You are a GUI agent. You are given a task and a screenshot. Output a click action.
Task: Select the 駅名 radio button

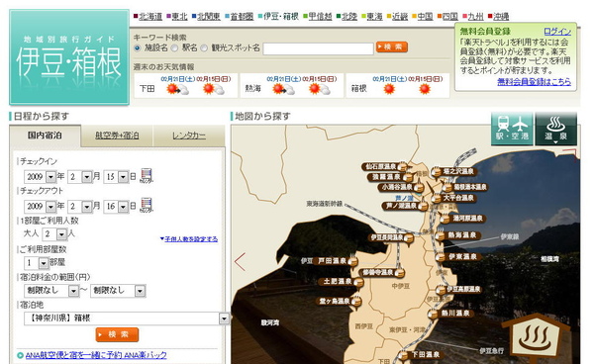(x=174, y=48)
